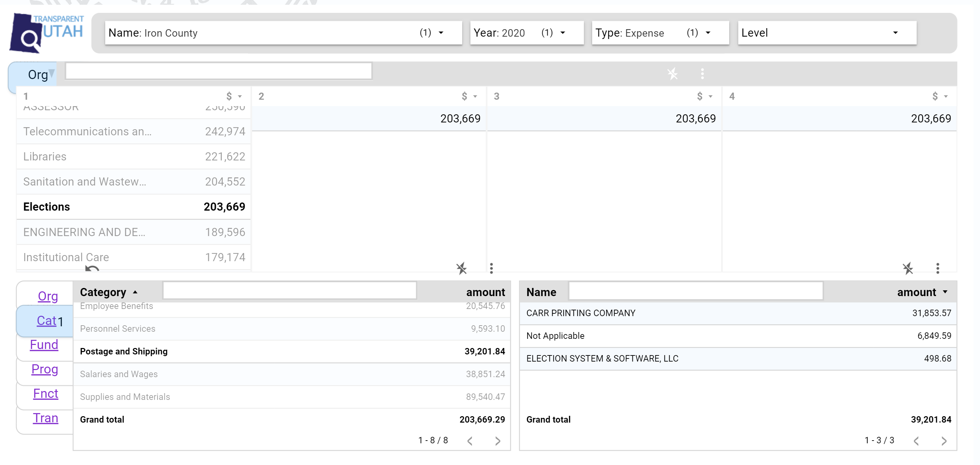Click the Transparent Utah logo

pos(46,33)
